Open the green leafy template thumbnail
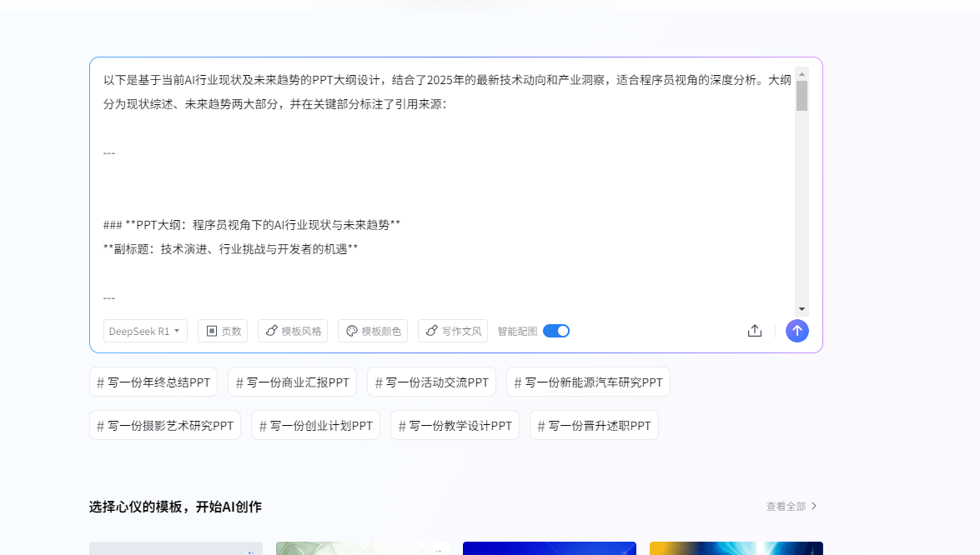 (363, 548)
